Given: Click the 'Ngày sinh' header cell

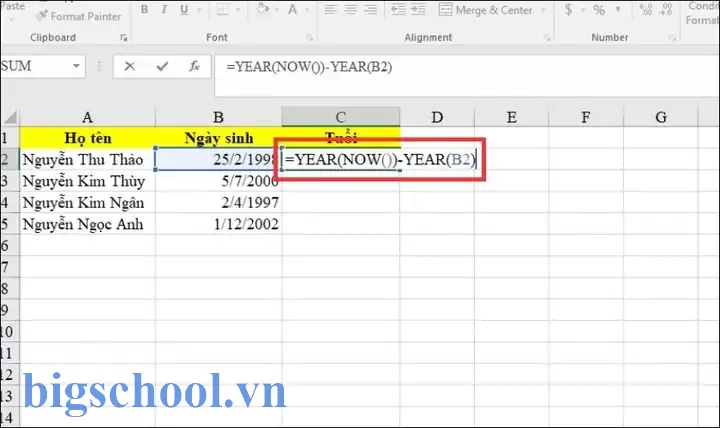Looking at the screenshot, I should [219, 138].
